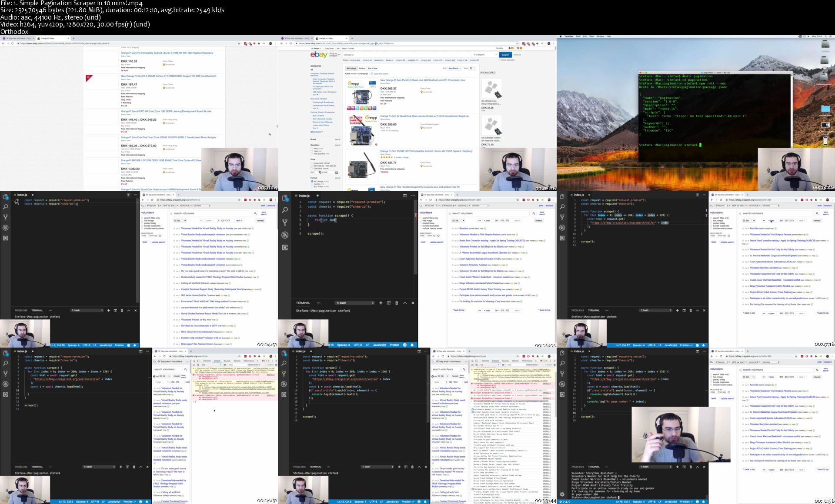Click VS Code Explorer icon in 00:06:06 frame

284,198
